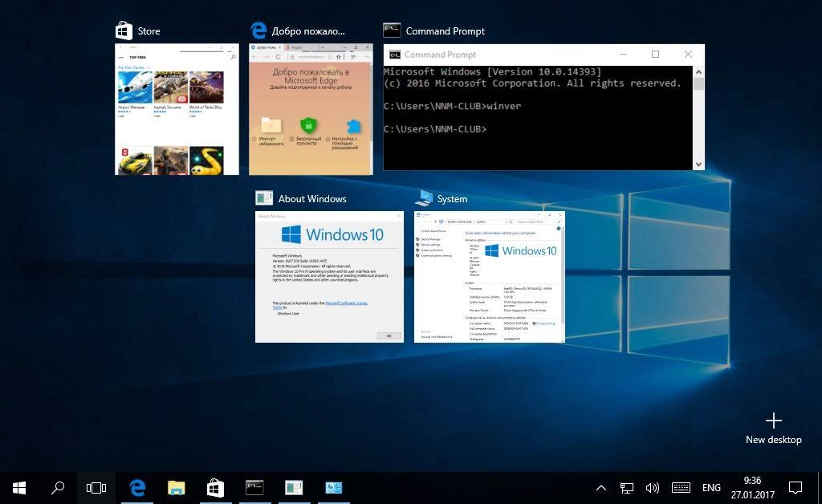Screen dimensions: 822x504
Task: Click the Store shopping bag title icon
Action: click(x=124, y=30)
